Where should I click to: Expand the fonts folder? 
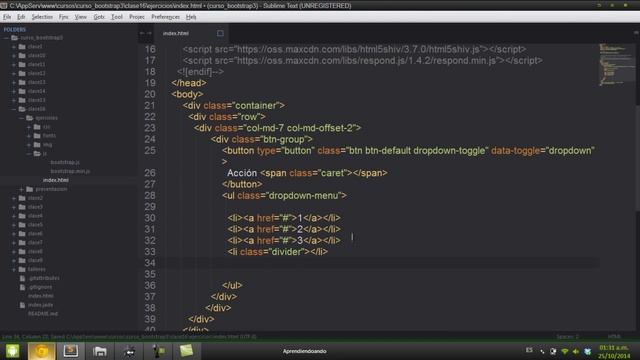click(x=29, y=136)
